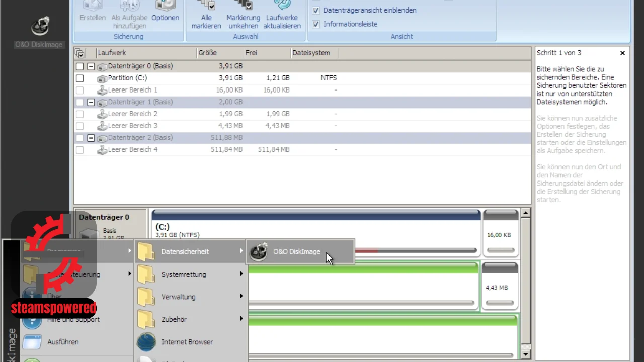644x362 pixels.
Task: Click the Datenträger 2 (Basis) drive icon
Action: 102,138
